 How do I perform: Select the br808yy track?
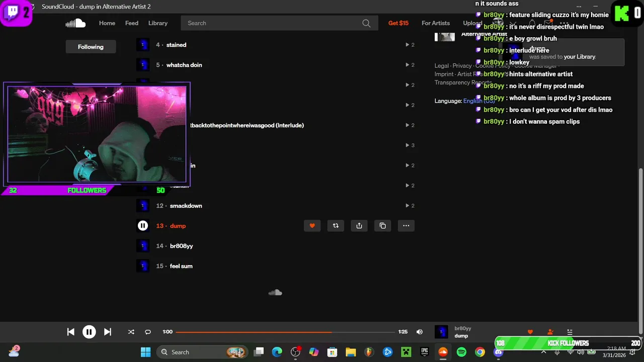pos(182,246)
